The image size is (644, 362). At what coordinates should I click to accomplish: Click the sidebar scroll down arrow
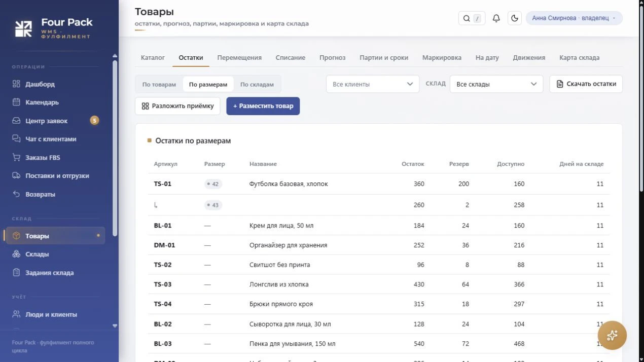[115, 325]
